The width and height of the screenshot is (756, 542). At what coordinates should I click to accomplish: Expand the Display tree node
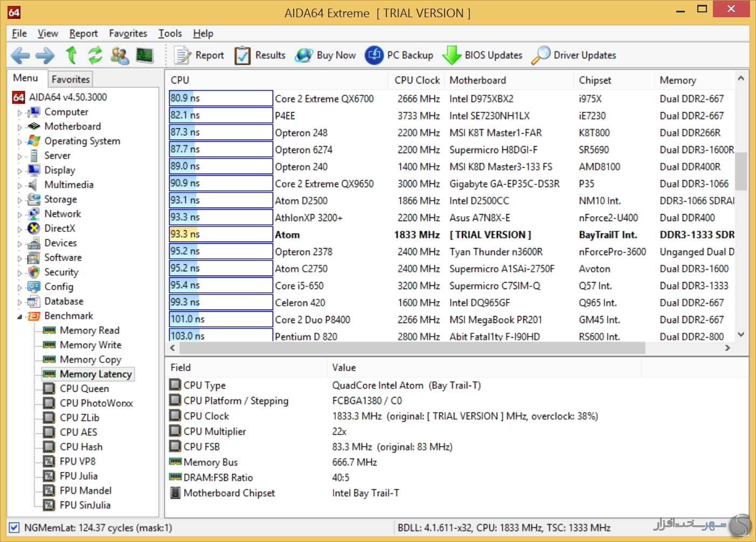[x=20, y=171]
